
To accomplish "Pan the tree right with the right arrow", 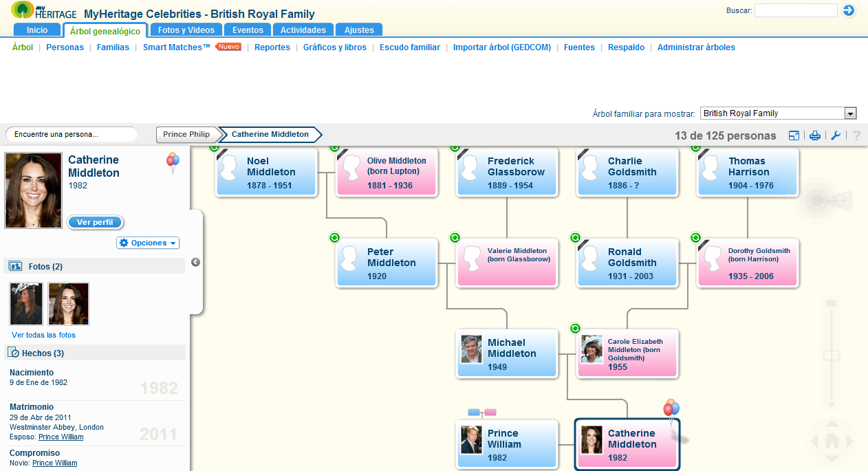I will pos(849,441).
